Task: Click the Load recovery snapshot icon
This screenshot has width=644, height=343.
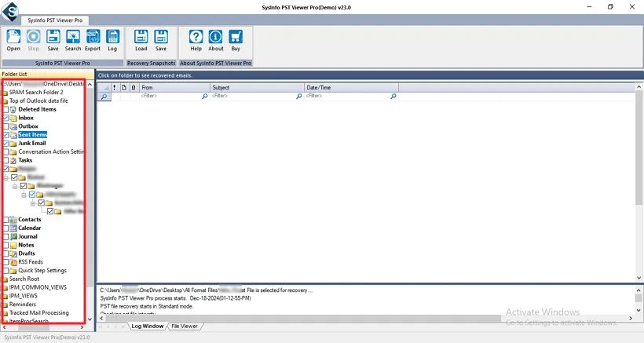Action: point(141,37)
